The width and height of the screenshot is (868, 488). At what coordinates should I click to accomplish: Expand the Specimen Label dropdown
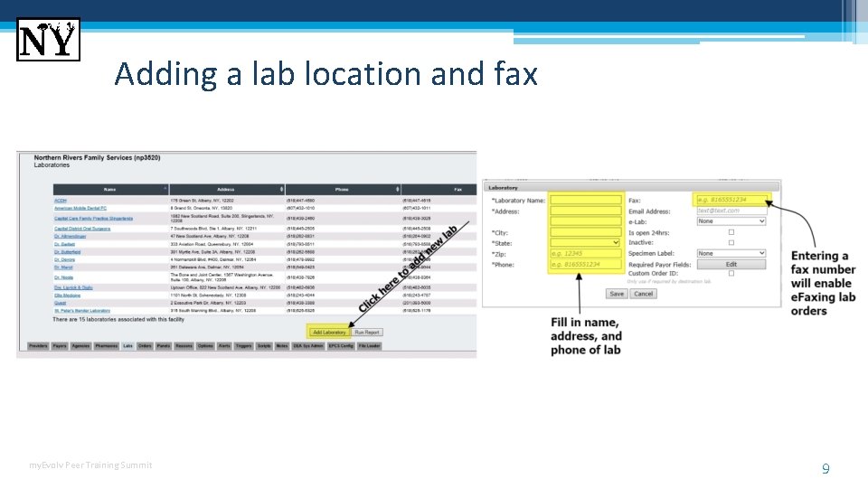(x=731, y=253)
